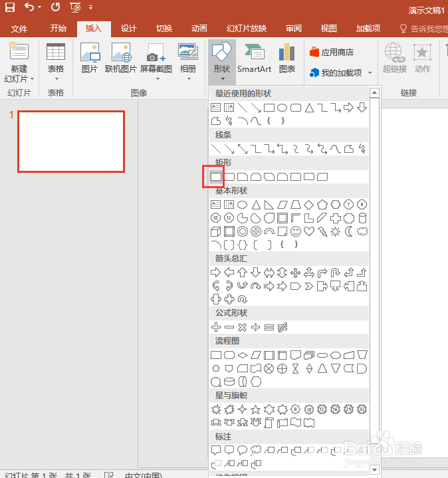Select the moon shape
448x478 pixels.
(x=349, y=231)
